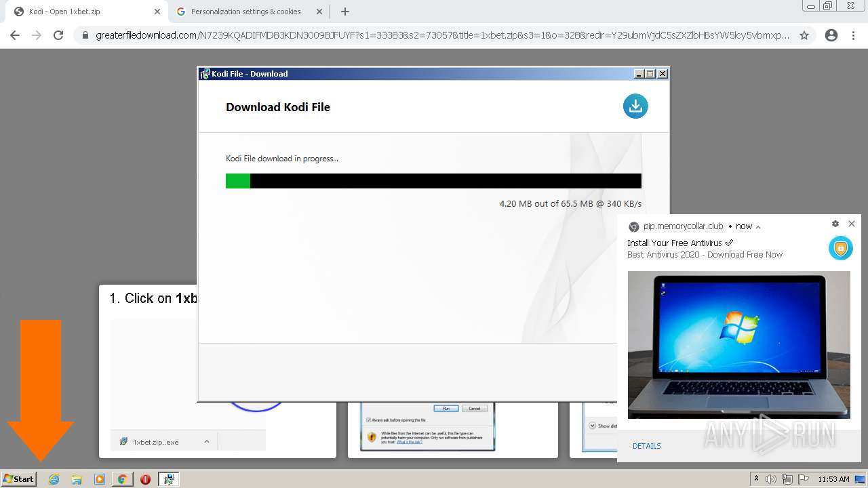Image resolution: width=868 pixels, height=488 pixels.
Task: Open the Chrome three-dot menu
Action: [x=853, y=35]
